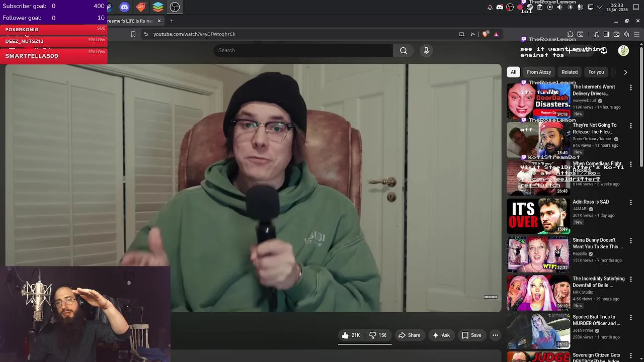
Task: Open YouTube notifications bell
Action: click(x=604, y=50)
